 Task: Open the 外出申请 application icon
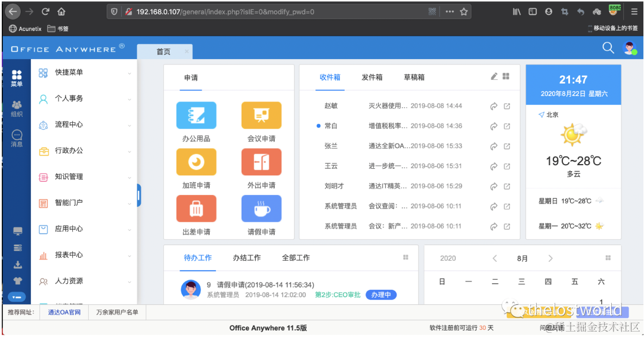pos(261,162)
